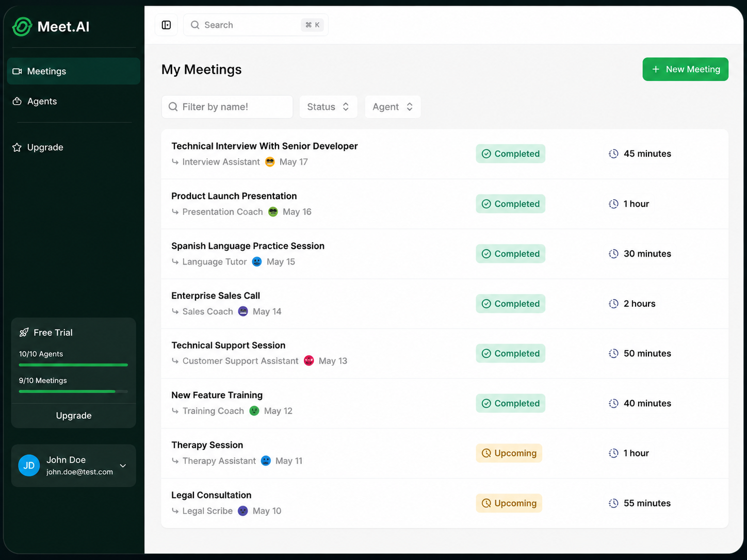Click the Interview Assistant agent avatar
Screen dimensions: 747x560
(270, 162)
